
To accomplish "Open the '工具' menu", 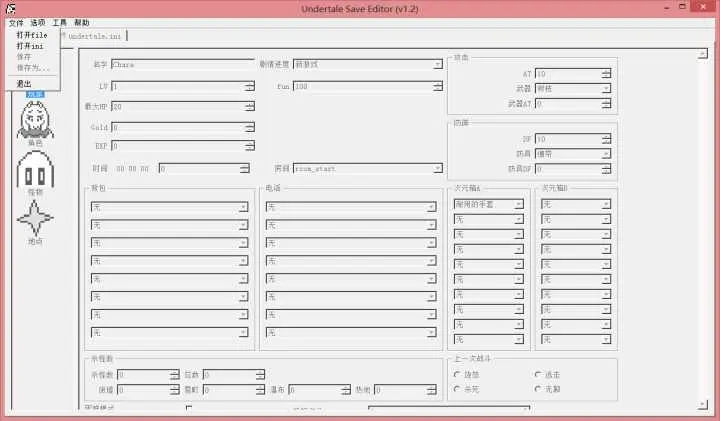I will click(x=59, y=22).
